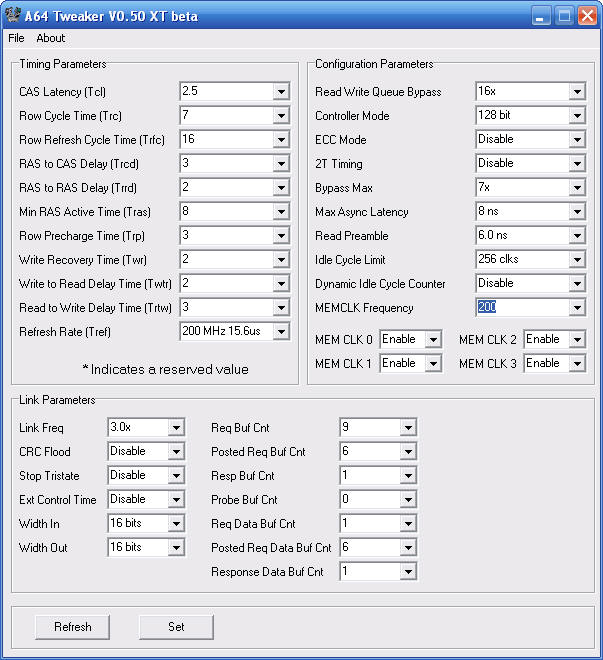Expand the 2T Timing dropdown
Image resolution: width=603 pixels, height=660 pixels.
(x=577, y=163)
